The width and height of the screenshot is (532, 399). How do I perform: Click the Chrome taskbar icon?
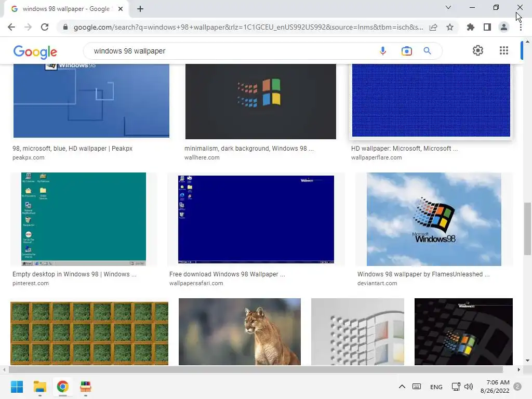63,387
